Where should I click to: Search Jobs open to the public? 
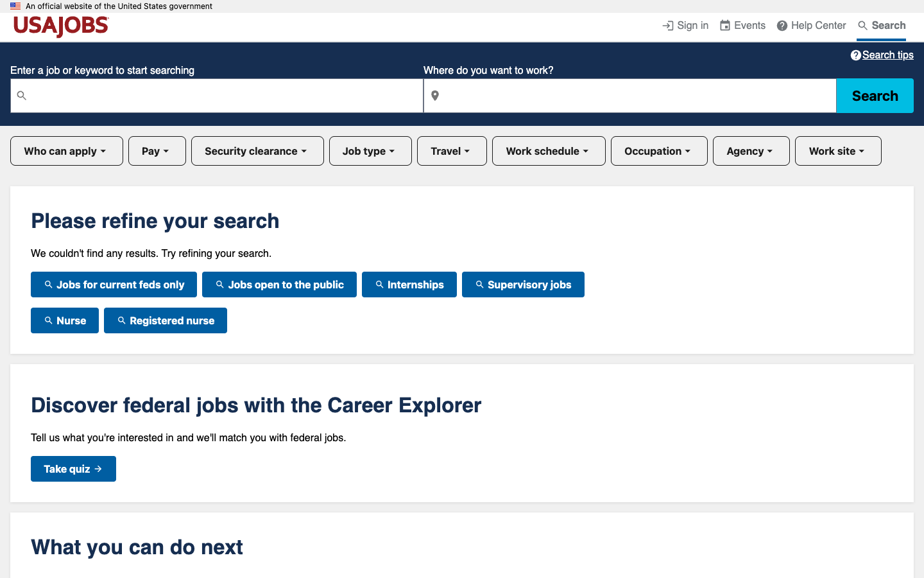coord(279,285)
